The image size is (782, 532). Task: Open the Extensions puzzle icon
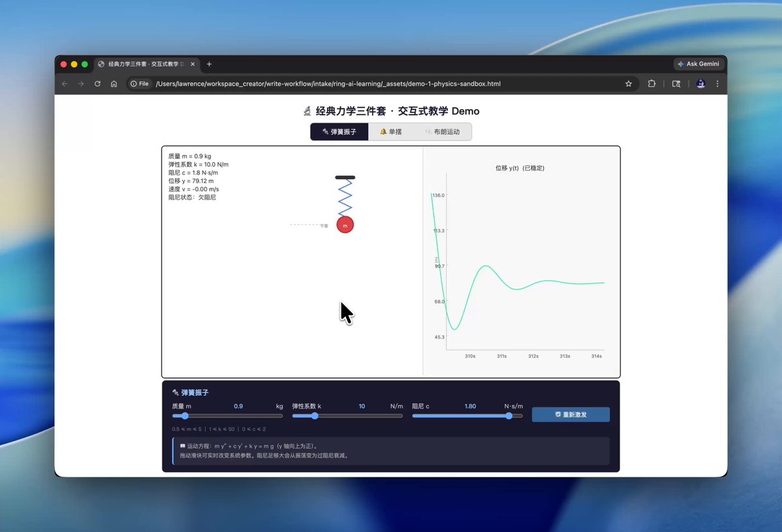click(651, 84)
